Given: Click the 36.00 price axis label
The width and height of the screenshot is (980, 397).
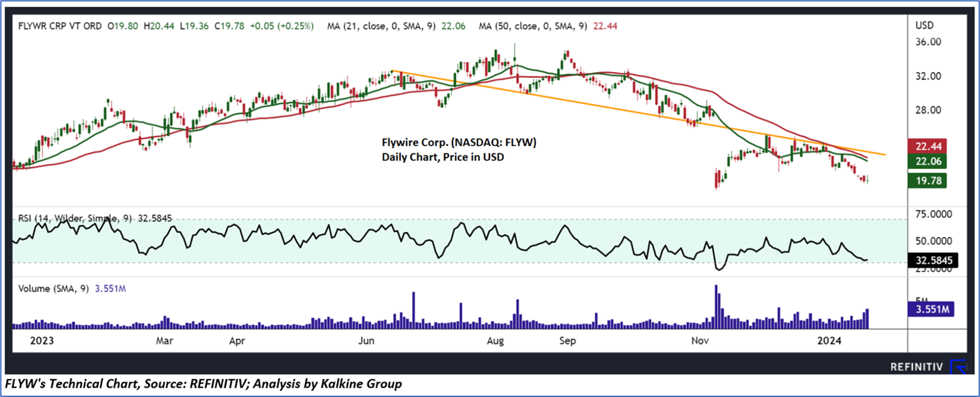Looking at the screenshot, I should coord(928,42).
